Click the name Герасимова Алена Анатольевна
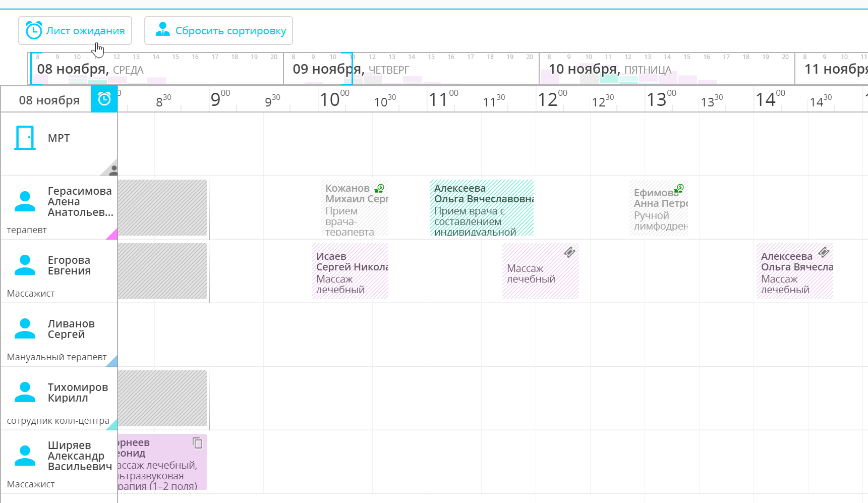The image size is (868, 503). 80,202
